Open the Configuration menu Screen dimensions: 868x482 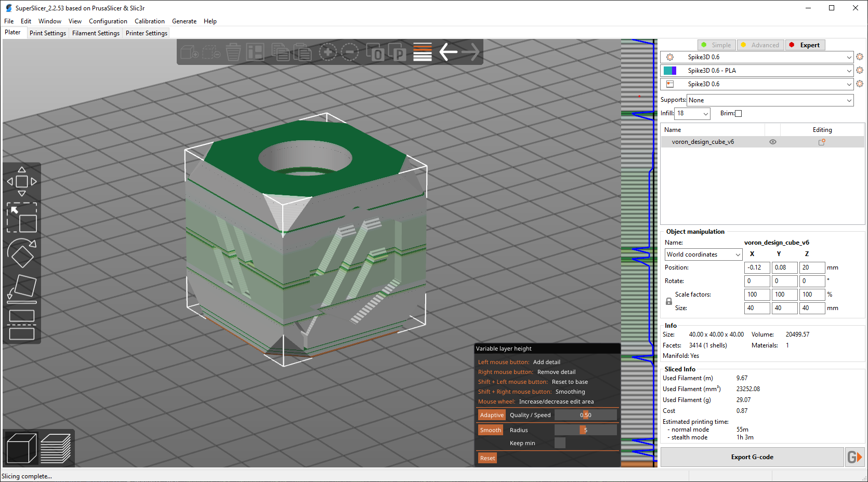(x=108, y=21)
